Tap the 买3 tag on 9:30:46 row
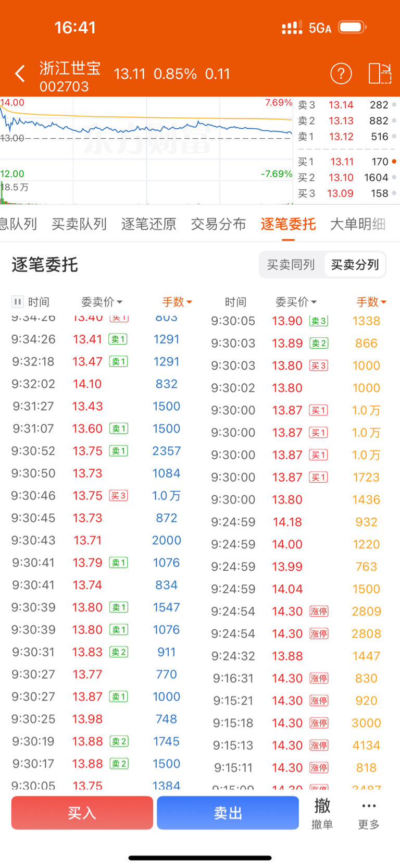 click(119, 496)
